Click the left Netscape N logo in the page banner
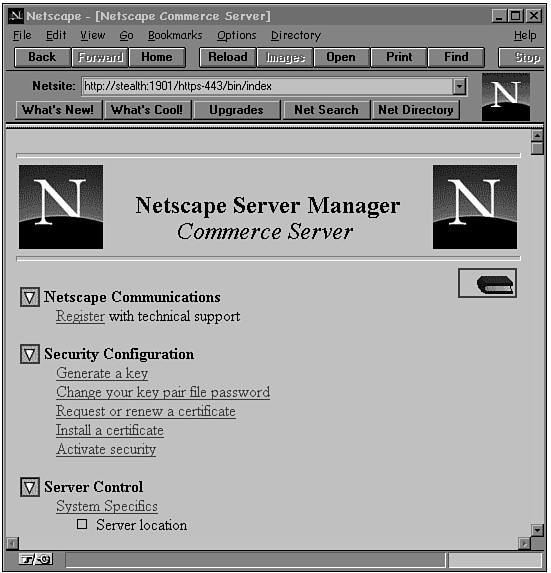The height and width of the screenshot is (573, 551). [x=61, y=207]
